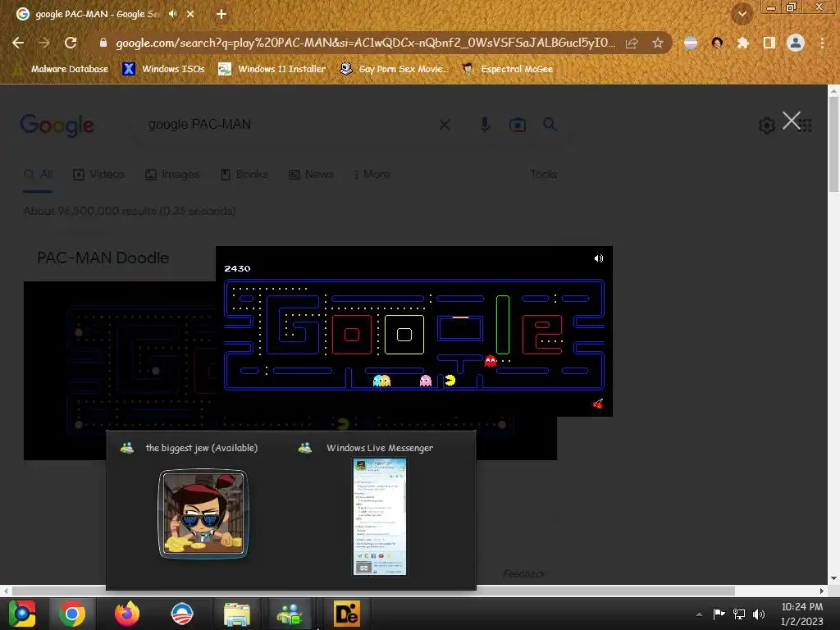The width and height of the screenshot is (840, 630).
Task: Search by image with the camera icon
Action: click(517, 125)
